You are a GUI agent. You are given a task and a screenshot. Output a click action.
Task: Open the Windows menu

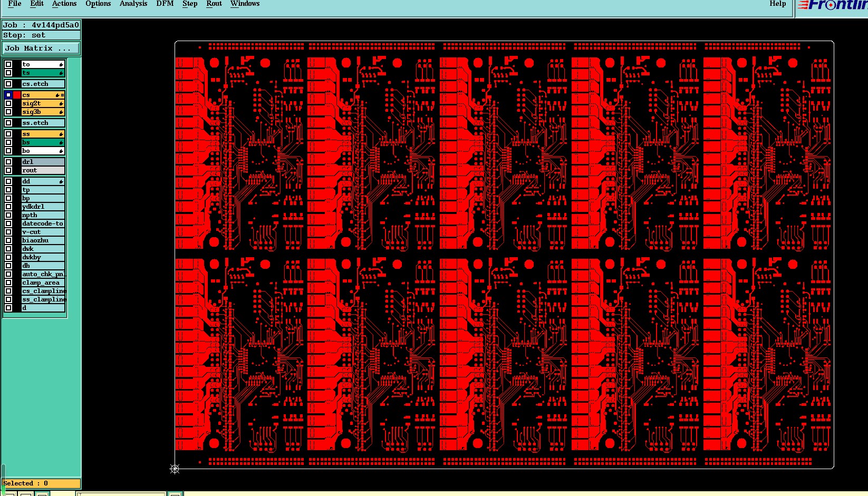click(245, 4)
